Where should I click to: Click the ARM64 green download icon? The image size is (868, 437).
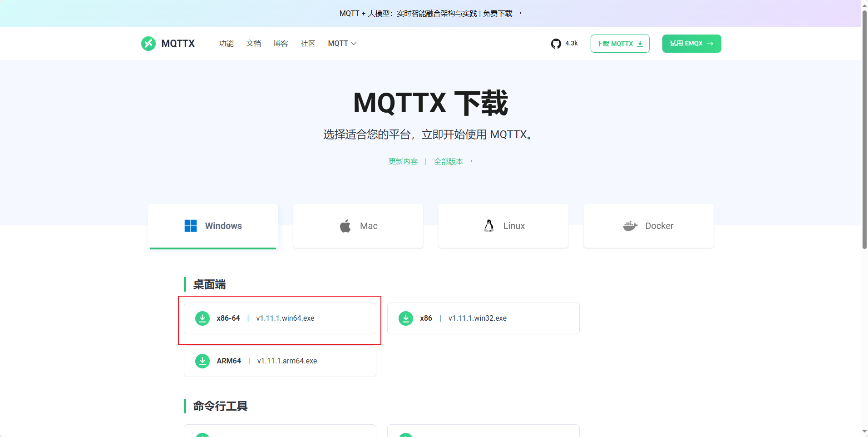[x=202, y=361]
